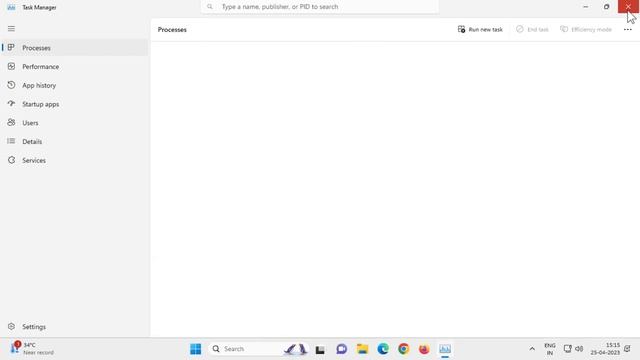The height and width of the screenshot is (360, 640).
Task: Open the notifications icon
Action: (x=627, y=349)
